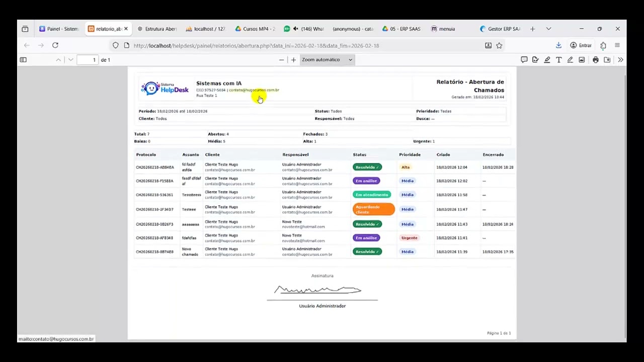Click protocol CH20260218-536361
The height and width of the screenshot is (362, 644).
pyautogui.click(x=154, y=195)
